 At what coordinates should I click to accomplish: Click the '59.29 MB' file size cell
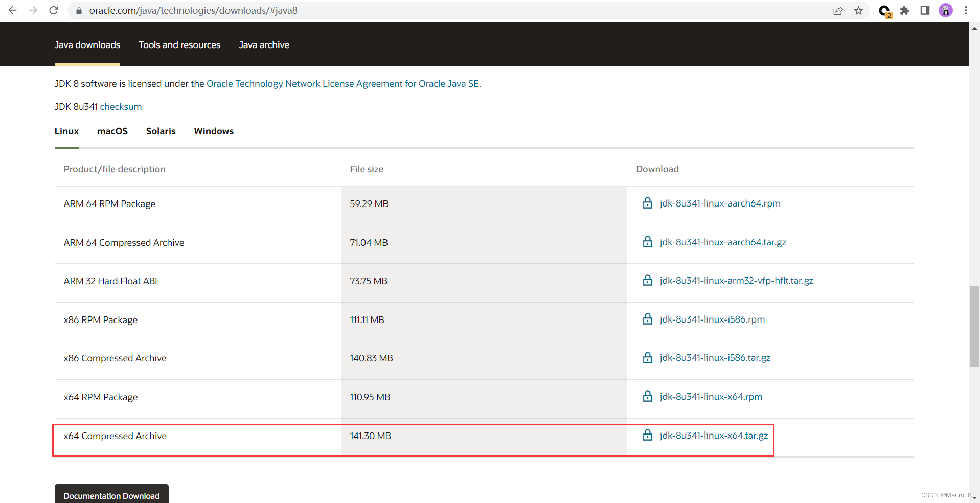pyautogui.click(x=484, y=205)
